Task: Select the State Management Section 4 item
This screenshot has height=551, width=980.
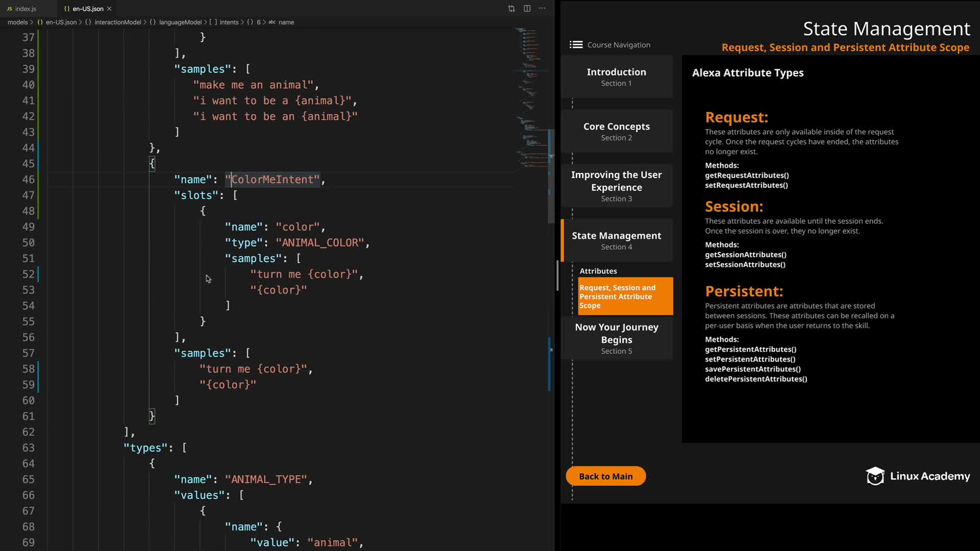Action: pos(616,240)
